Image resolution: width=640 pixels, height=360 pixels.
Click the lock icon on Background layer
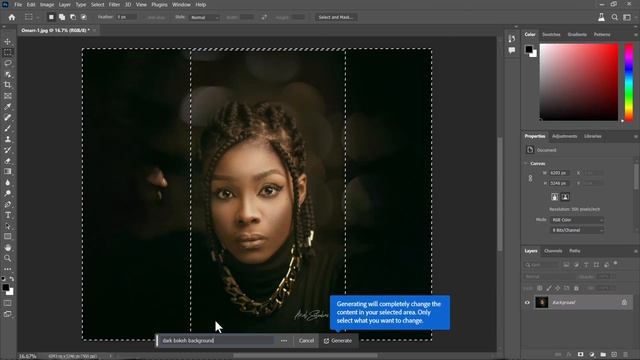pyautogui.click(x=624, y=302)
